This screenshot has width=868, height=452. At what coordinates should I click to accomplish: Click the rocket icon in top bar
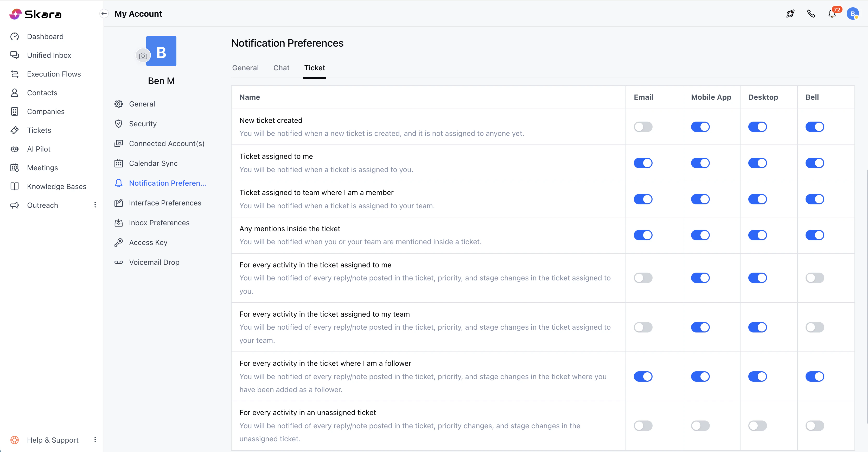coord(790,14)
